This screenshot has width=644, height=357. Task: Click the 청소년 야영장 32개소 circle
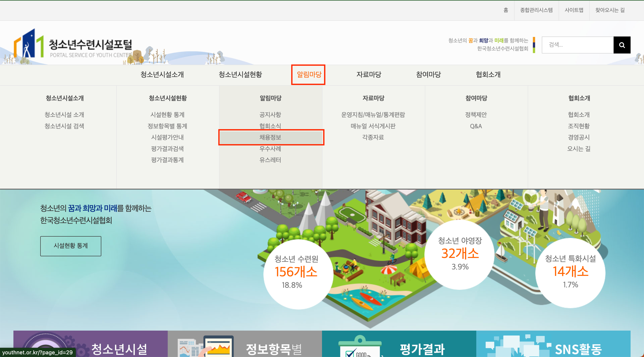coord(460,254)
